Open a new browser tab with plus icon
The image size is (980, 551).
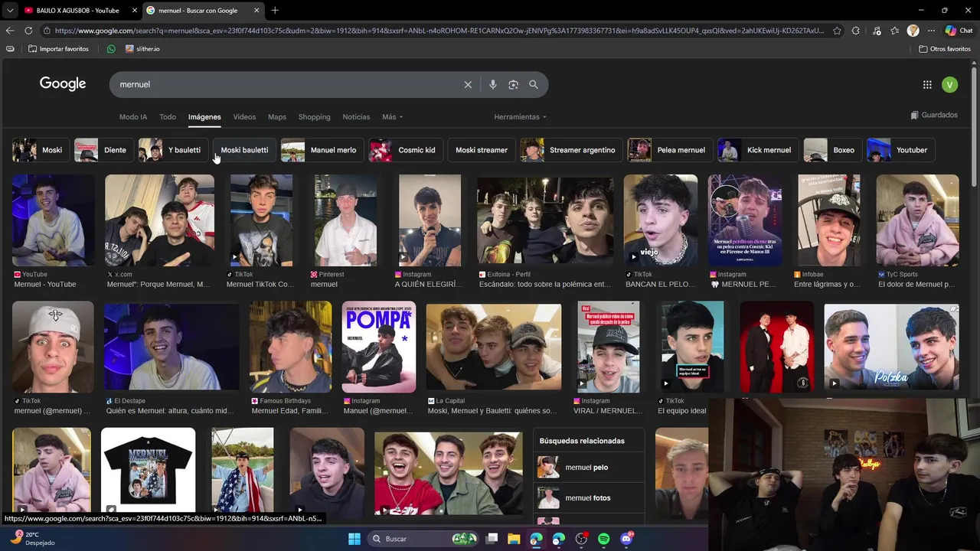click(x=275, y=10)
